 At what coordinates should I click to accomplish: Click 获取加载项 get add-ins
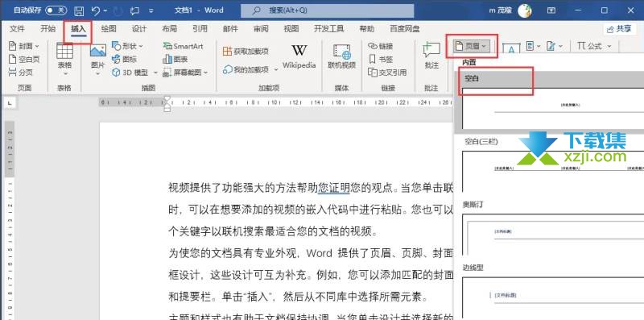point(246,52)
